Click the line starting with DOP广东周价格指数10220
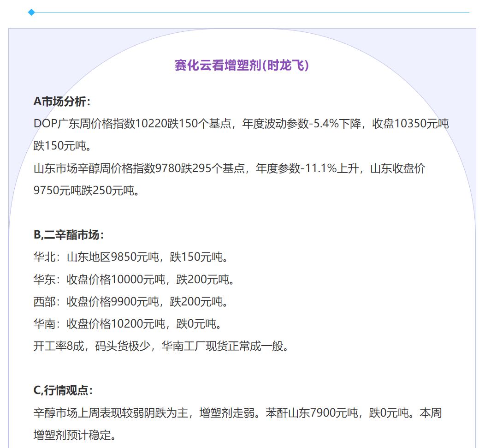 point(241,124)
